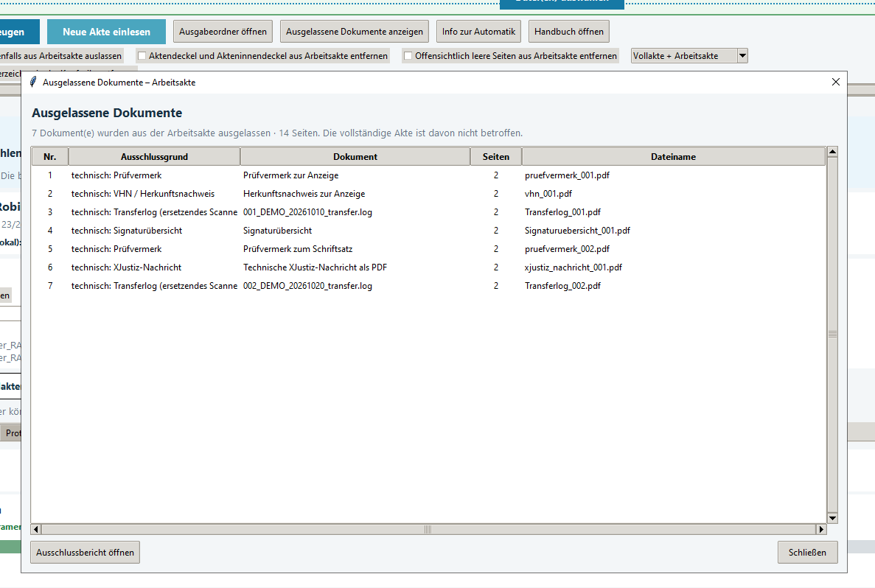The image size is (875, 588).
Task: Click filename vhn_001.pdf
Action: click(548, 194)
